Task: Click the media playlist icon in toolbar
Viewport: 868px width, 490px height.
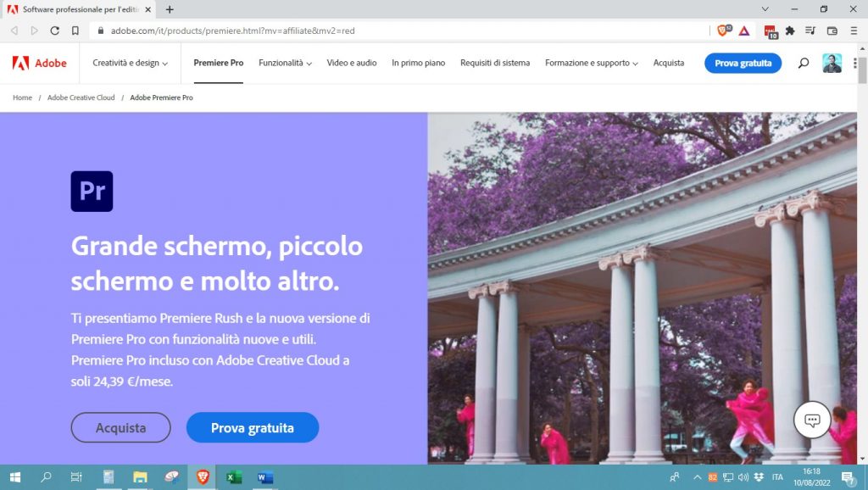Action: coord(810,31)
